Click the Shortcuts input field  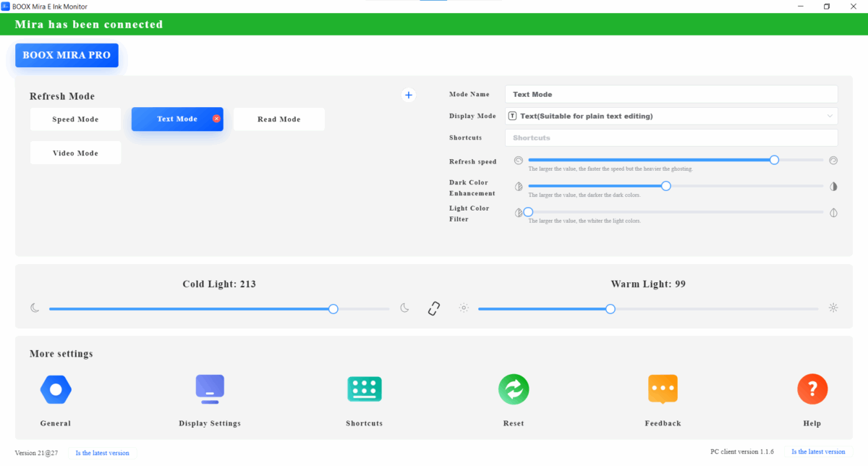tap(671, 137)
